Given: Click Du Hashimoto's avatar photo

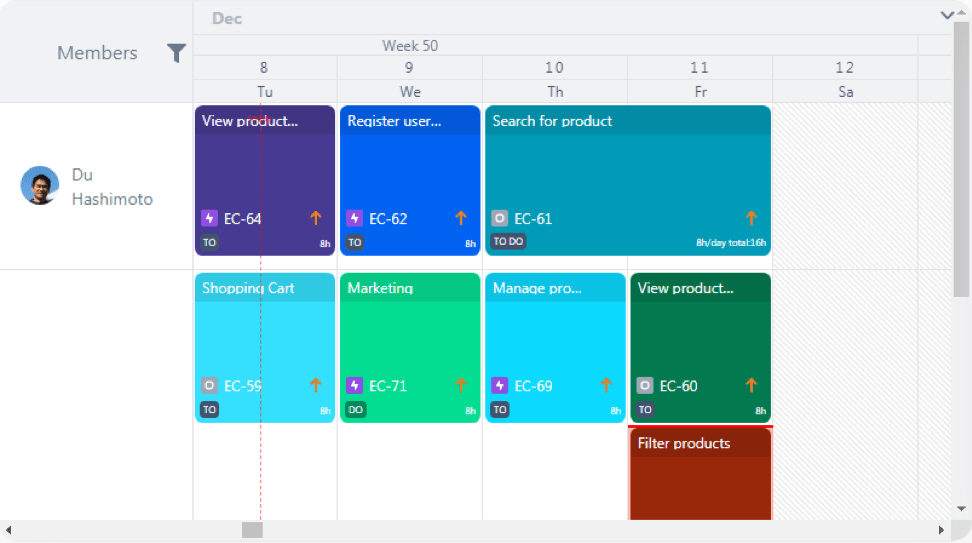Looking at the screenshot, I should coord(40,185).
